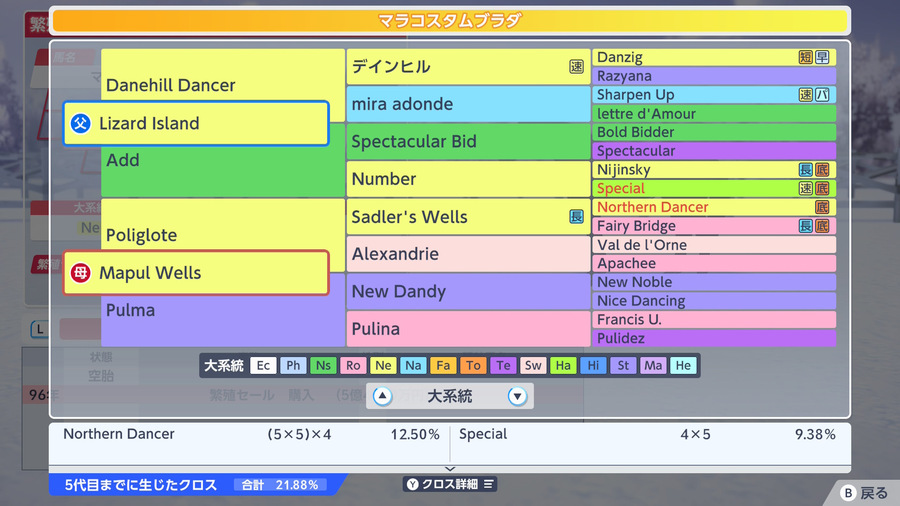Select the Ph lineage swatch
Screen dimensions: 900x506
click(293, 365)
